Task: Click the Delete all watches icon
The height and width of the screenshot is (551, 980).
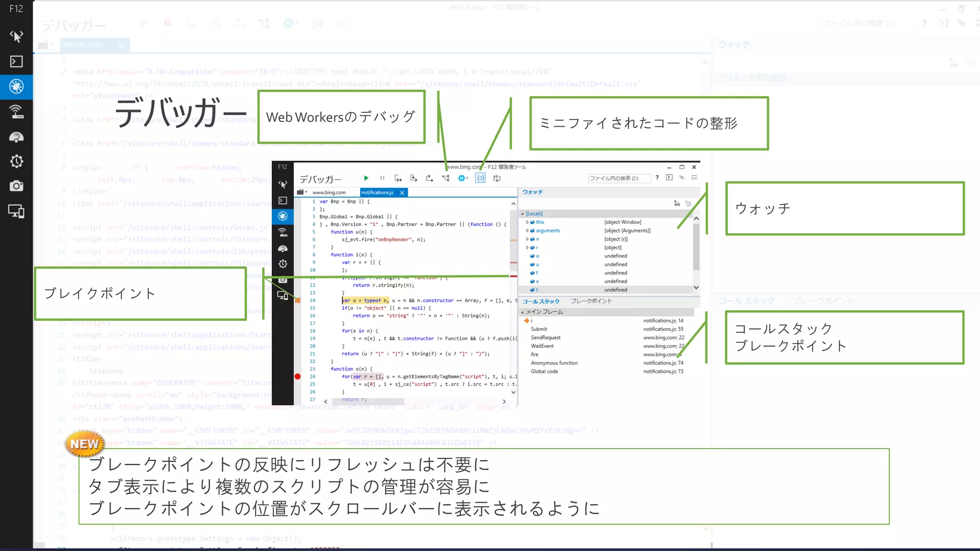Action: (688, 203)
